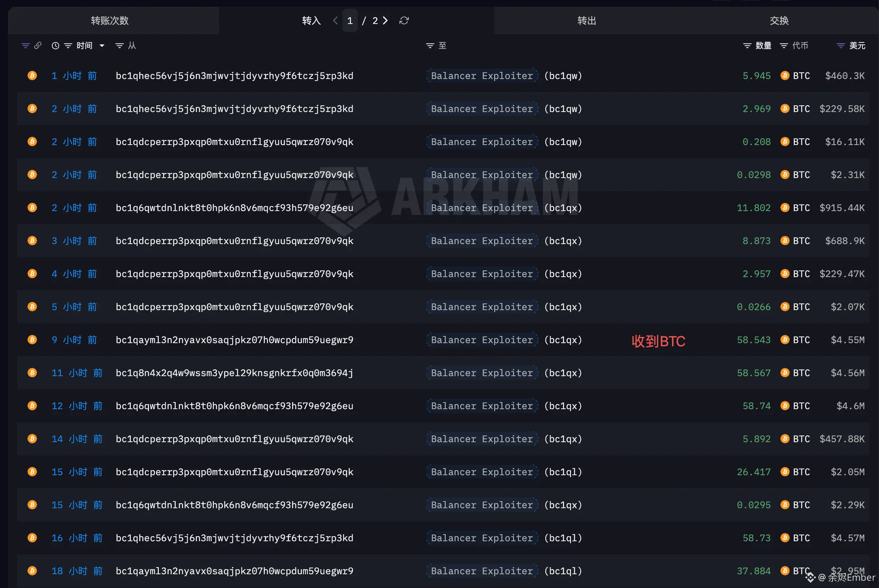Switch to the 转出 tab
This screenshot has height=588, width=879.
[587, 20]
